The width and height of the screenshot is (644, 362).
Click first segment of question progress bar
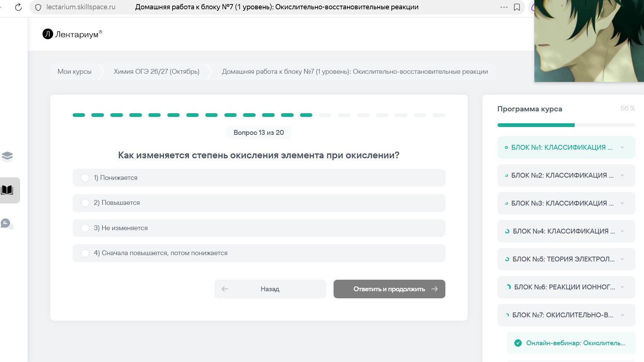coord(79,115)
